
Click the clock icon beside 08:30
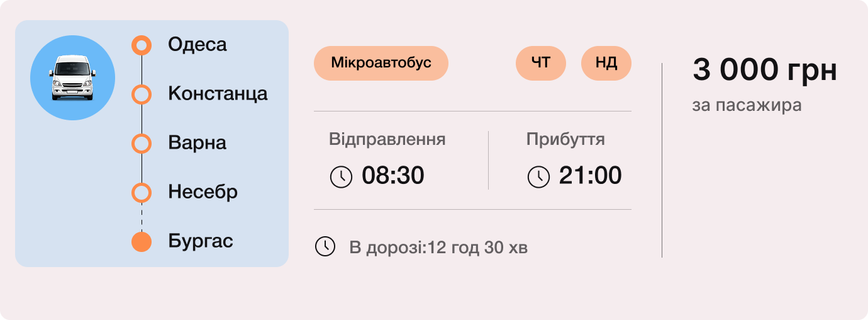tap(341, 176)
